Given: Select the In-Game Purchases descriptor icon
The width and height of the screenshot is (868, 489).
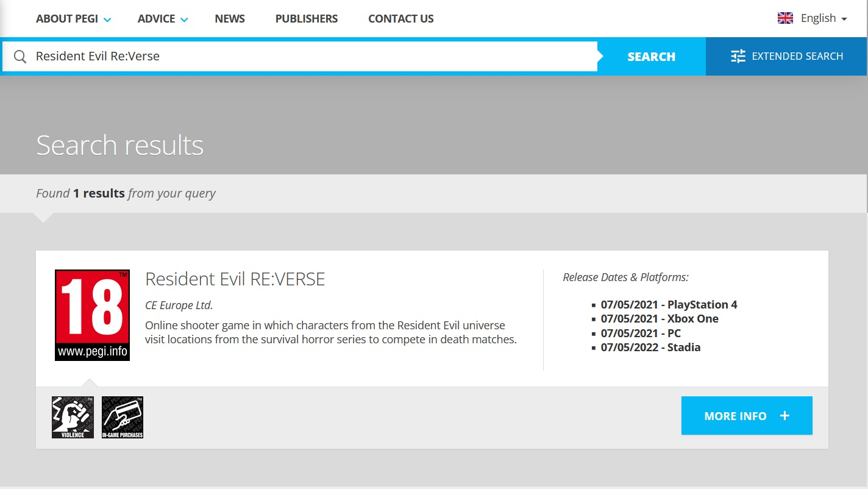Looking at the screenshot, I should tap(122, 417).
